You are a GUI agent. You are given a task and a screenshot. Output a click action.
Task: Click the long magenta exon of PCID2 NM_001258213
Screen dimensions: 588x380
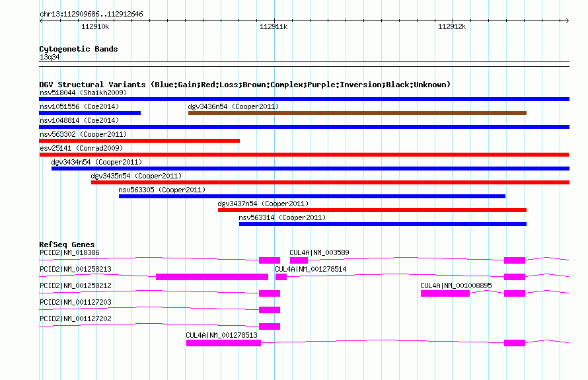(212, 277)
